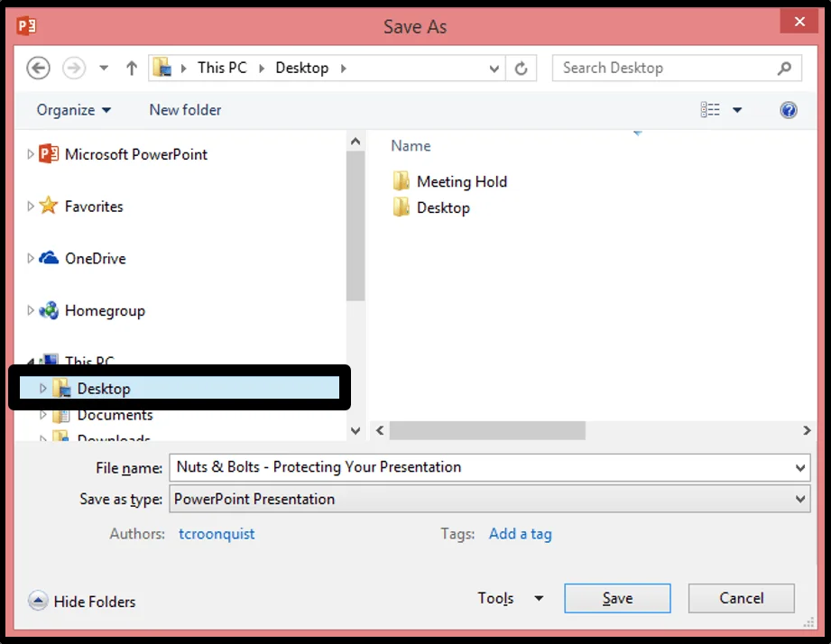This screenshot has width=831, height=644.
Task: Expand the Desktop node under This PC
Action: [x=43, y=388]
